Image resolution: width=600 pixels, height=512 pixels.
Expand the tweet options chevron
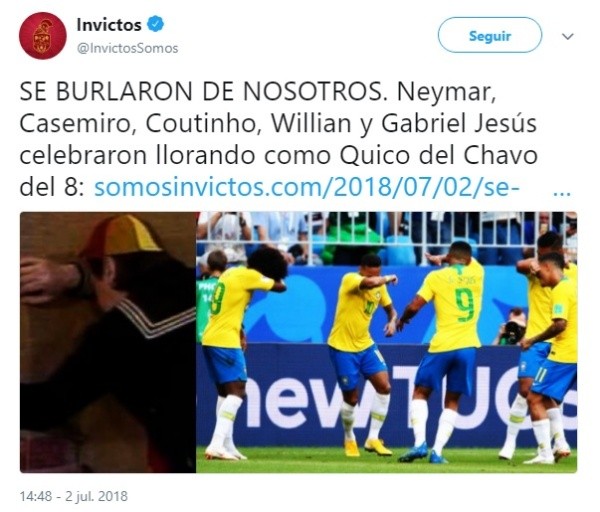tap(567, 36)
